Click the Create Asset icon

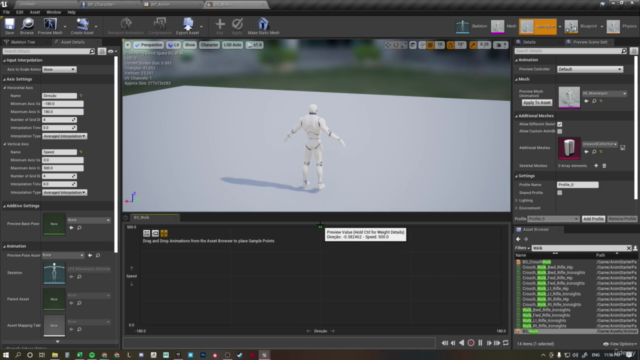click(82, 24)
